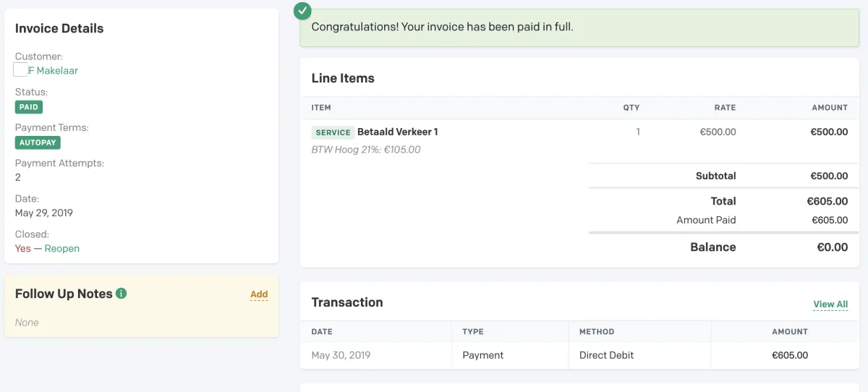Viewport: 868px width, 392px height.
Task: Add a follow up note
Action: pyautogui.click(x=259, y=294)
